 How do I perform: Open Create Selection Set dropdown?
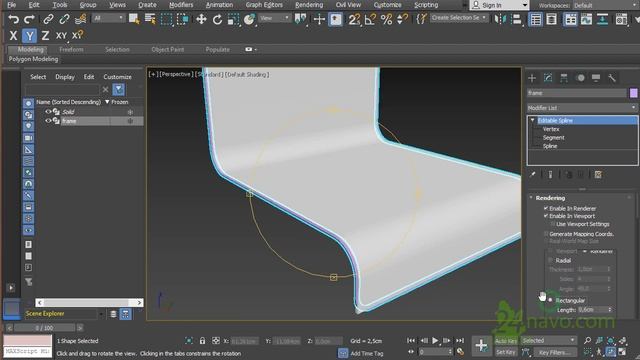[459, 18]
